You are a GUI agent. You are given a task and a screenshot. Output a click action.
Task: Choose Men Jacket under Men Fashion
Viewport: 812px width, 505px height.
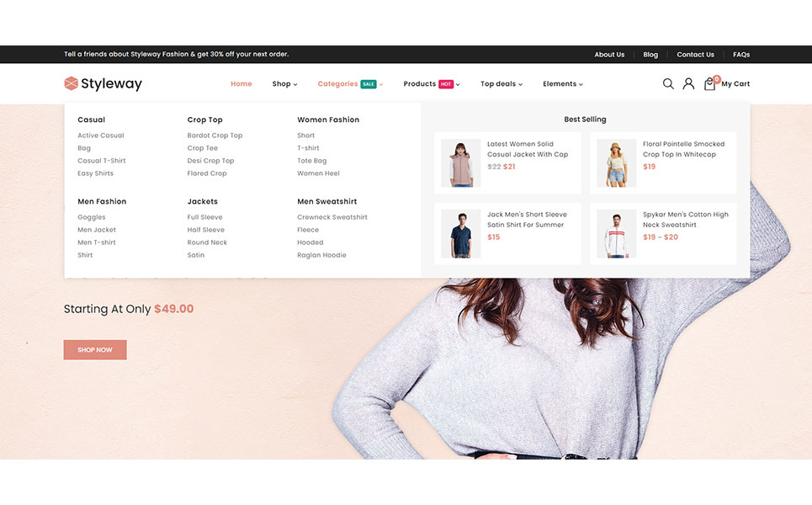coord(97,230)
